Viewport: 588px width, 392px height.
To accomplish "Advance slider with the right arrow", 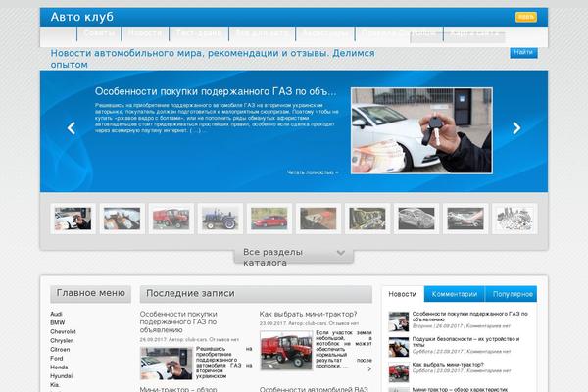I will tap(516, 128).
